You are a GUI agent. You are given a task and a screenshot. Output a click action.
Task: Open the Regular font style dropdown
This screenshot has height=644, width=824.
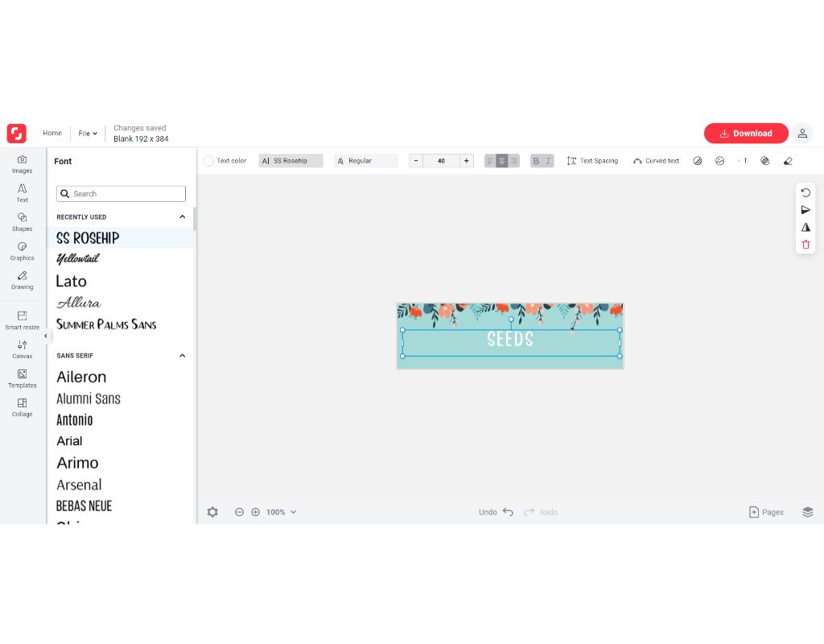click(366, 160)
